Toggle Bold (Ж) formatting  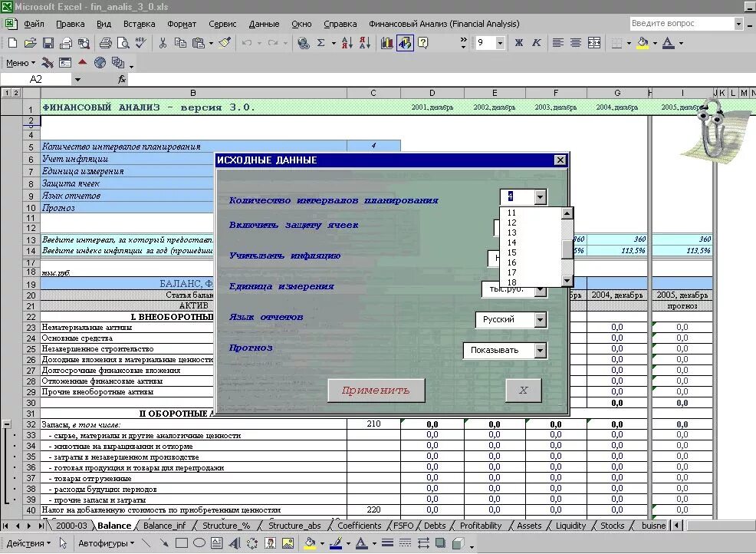519,43
